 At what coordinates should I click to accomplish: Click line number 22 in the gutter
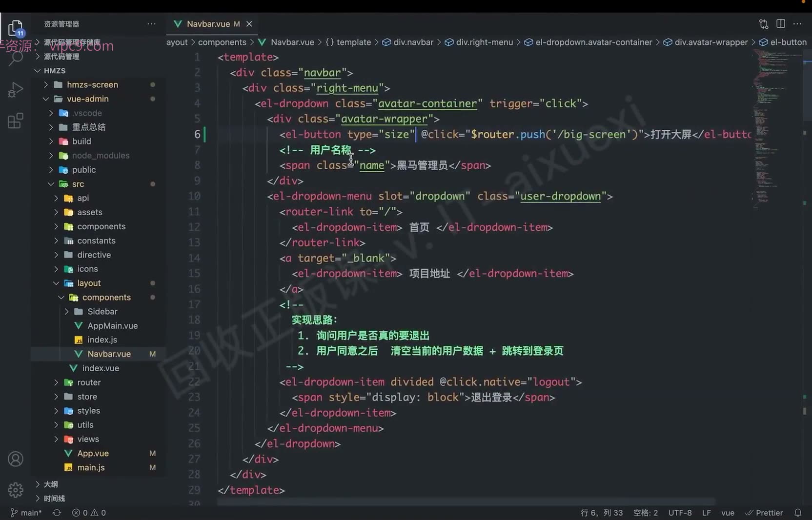[194, 381]
